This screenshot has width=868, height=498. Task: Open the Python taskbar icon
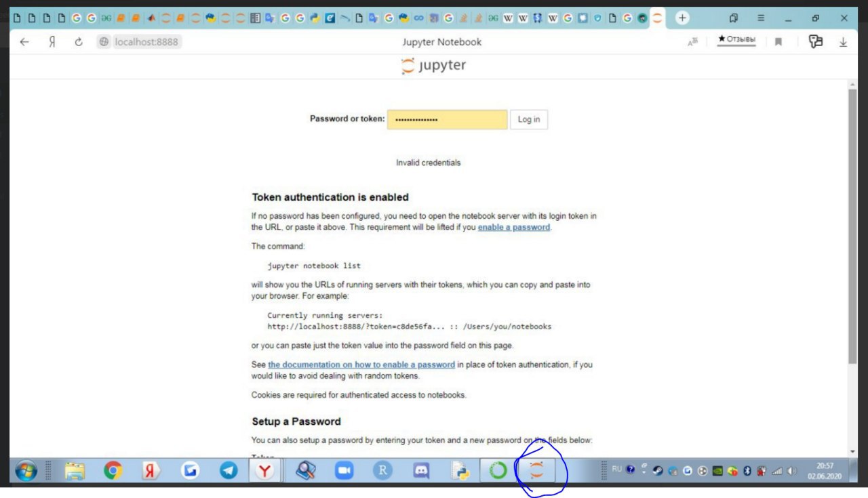point(460,471)
